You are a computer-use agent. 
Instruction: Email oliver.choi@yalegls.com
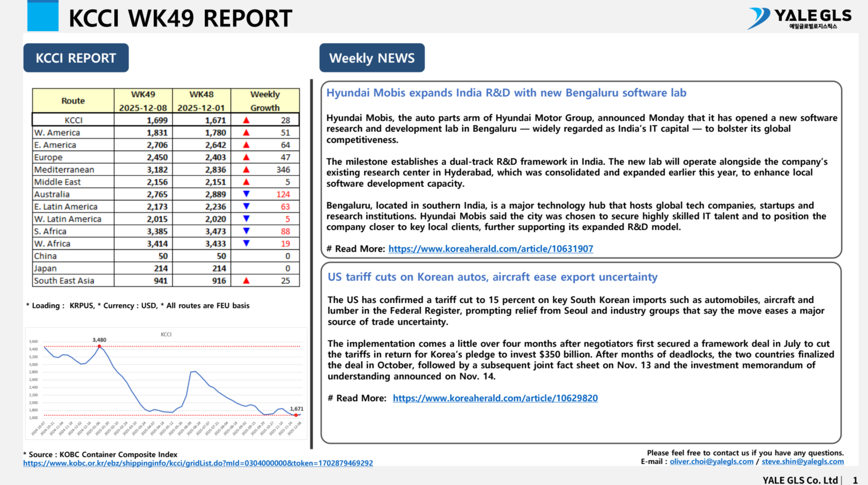point(711,461)
